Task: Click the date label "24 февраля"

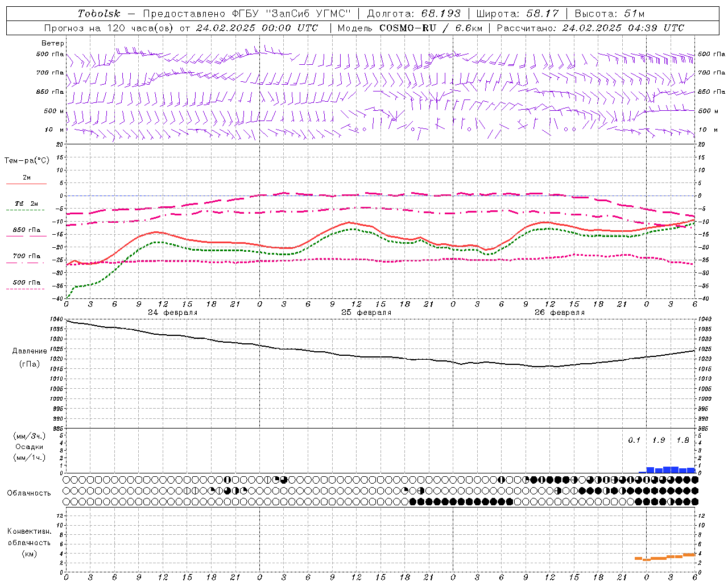Action: tap(172, 313)
